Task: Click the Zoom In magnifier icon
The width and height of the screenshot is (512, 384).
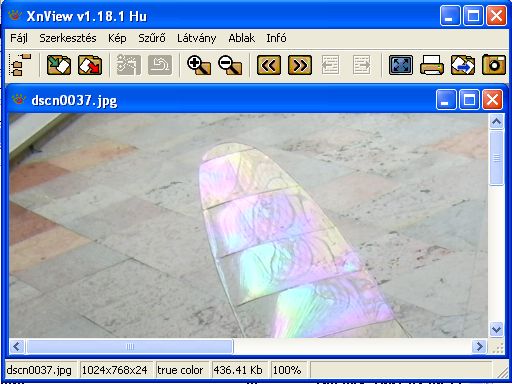Action: [x=199, y=65]
